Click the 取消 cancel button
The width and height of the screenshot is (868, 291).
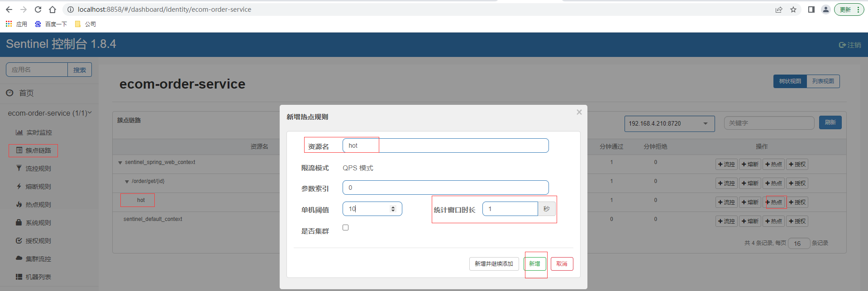pyautogui.click(x=562, y=264)
